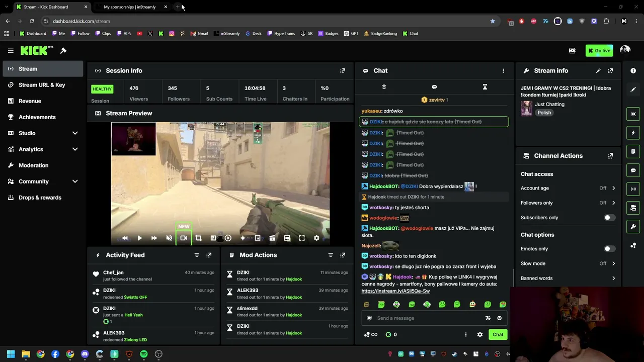Filter the Mod Actions list

point(331,255)
